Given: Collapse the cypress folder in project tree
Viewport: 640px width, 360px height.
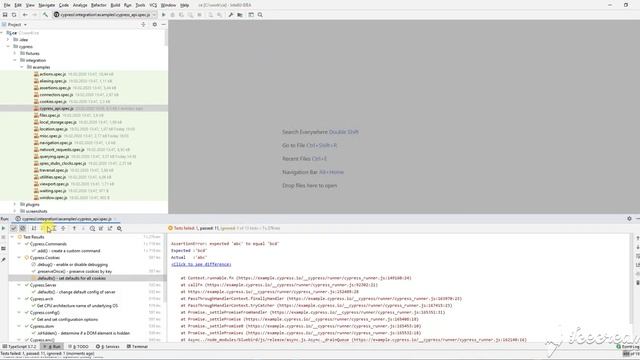Looking at the screenshot, I should pyautogui.click(x=9, y=47).
